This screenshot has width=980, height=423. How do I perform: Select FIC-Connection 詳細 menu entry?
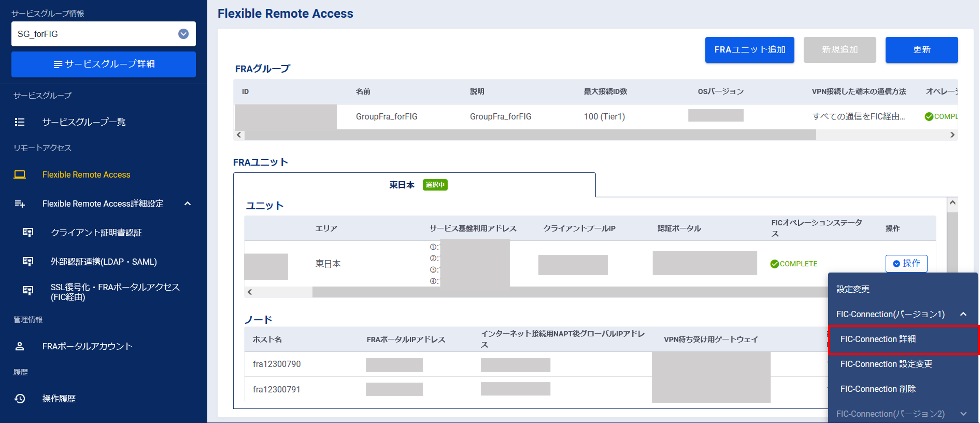[878, 339]
